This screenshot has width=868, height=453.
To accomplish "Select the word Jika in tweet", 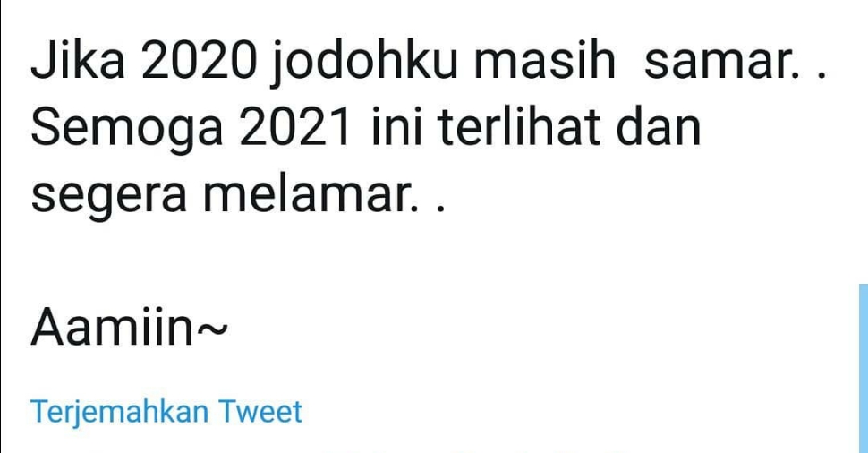I will coord(78,62).
